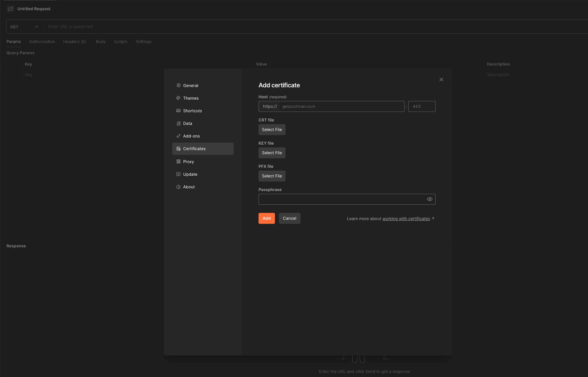Screen dimensions: 588x377
Task: Select File for the PFX file
Action: coord(272,176)
